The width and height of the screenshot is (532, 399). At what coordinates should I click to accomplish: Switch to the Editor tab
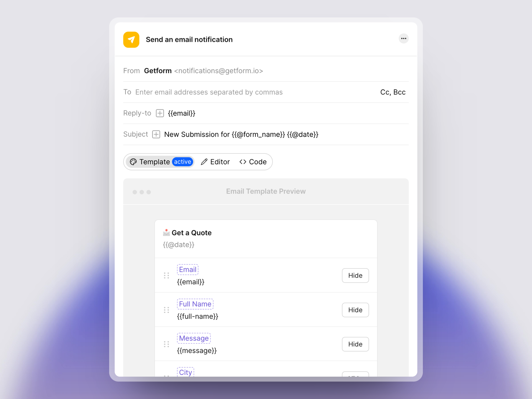tap(216, 162)
